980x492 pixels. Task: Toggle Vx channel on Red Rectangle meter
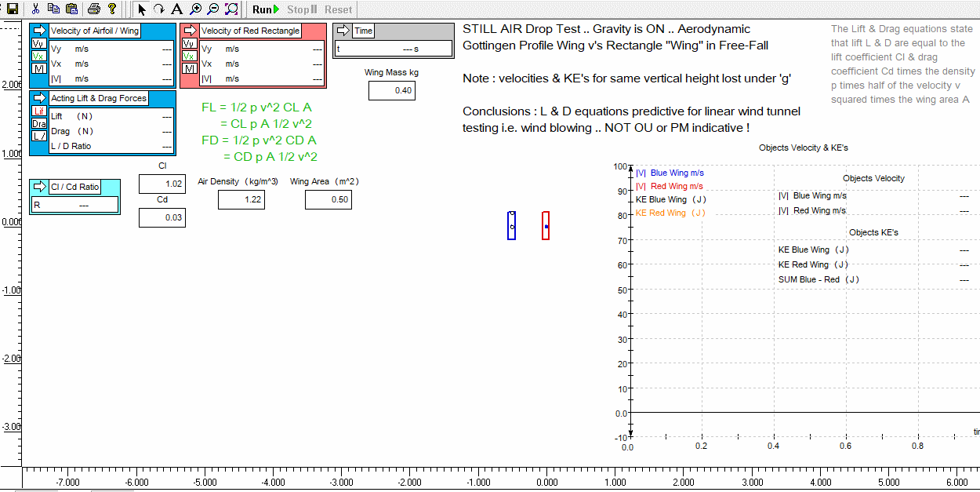click(189, 56)
